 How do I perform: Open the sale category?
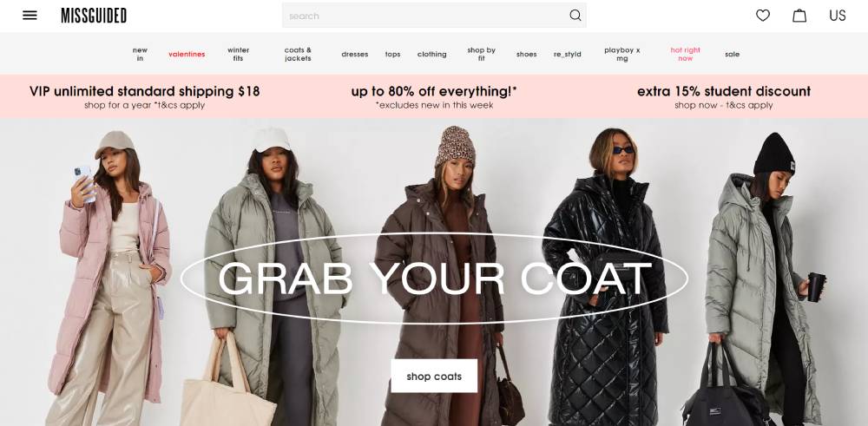pos(732,54)
